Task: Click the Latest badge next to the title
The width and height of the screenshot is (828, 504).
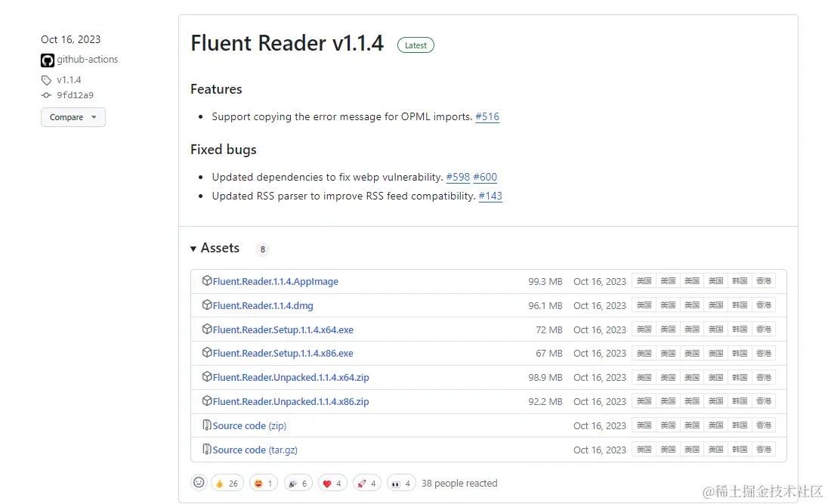Action: (416, 45)
